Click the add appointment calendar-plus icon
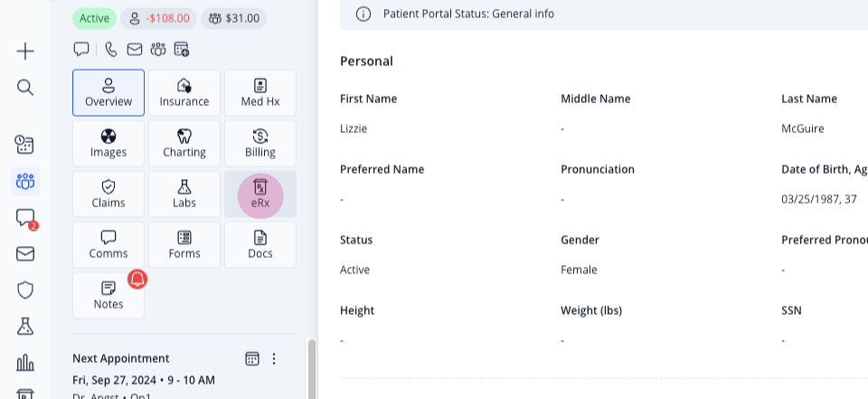Image resolution: width=868 pixels, height=399 pixels. pyautogui.click(x=182, y=50)
